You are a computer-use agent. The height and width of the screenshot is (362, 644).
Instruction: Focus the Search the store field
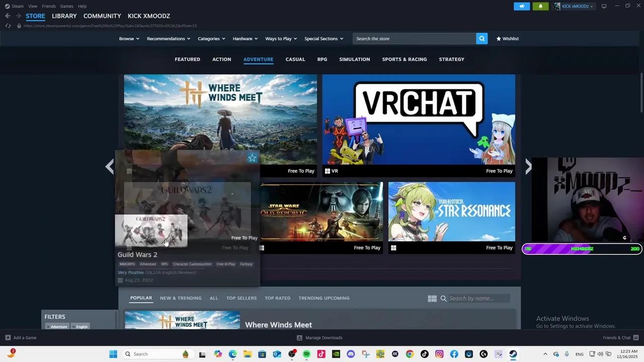tap(415, 39)
